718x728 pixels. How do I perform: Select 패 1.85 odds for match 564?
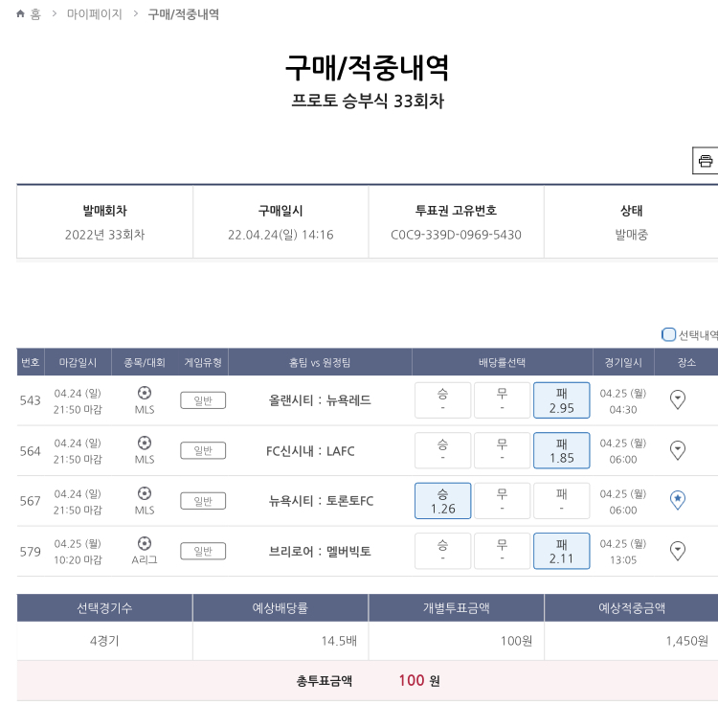point(562,450)
